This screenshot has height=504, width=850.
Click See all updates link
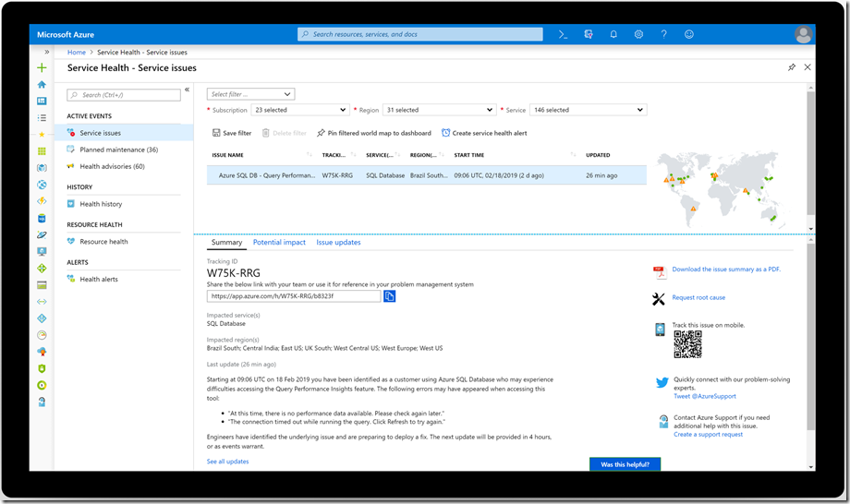(x=227, y=462)
